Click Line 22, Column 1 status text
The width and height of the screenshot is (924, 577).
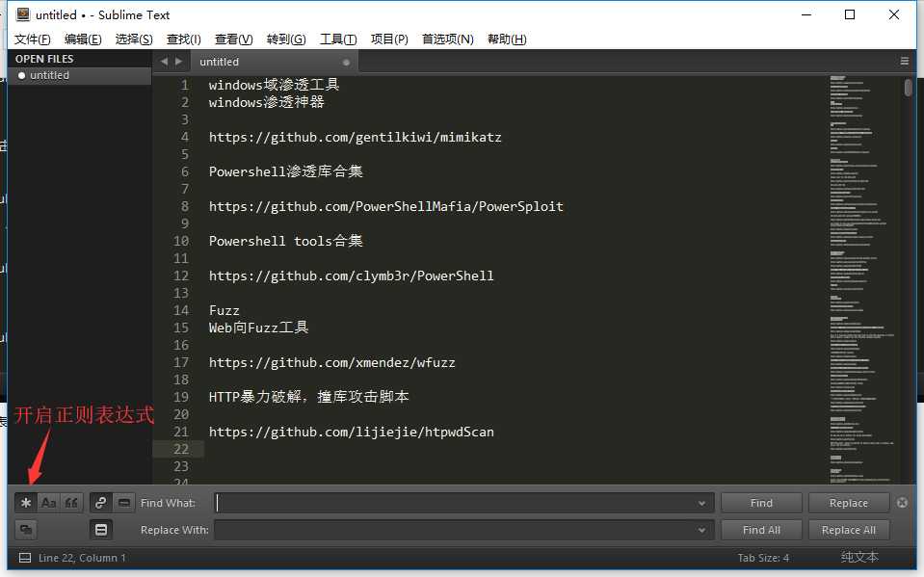(82, 558)
